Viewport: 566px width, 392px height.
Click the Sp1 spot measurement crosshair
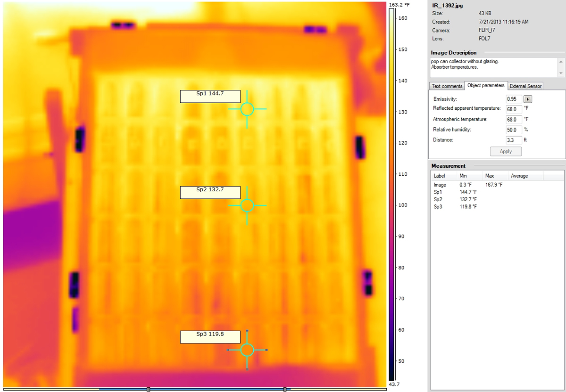pos(247,109)
